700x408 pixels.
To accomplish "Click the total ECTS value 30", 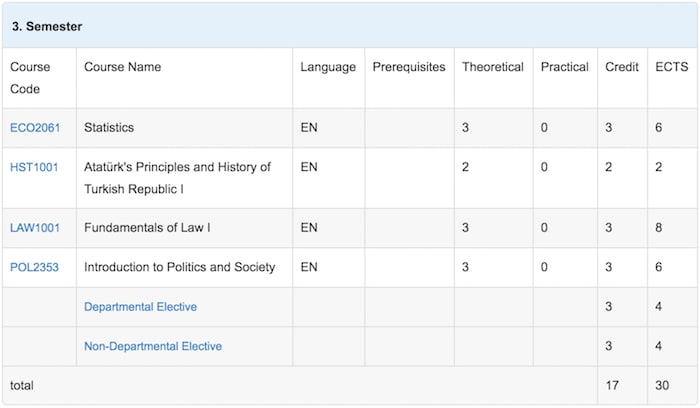I will (x=662, y=386).
